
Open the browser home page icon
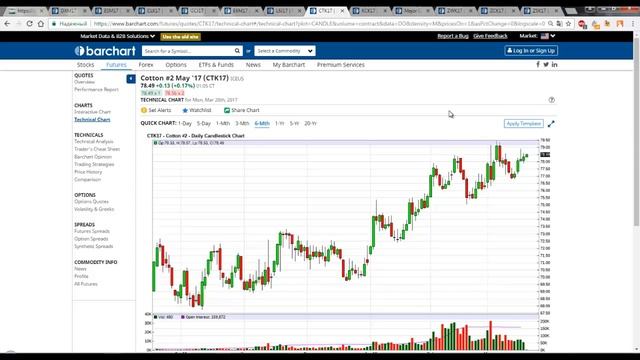pos(41,24)
